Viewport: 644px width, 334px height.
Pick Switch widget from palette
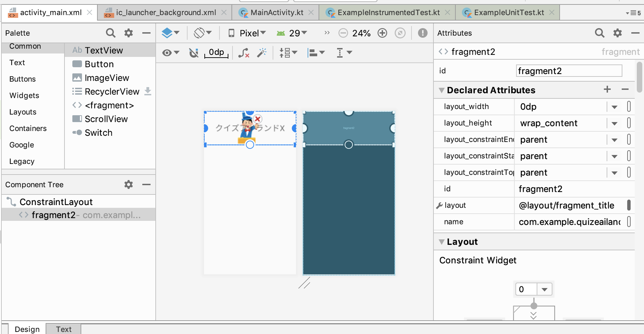110,133
